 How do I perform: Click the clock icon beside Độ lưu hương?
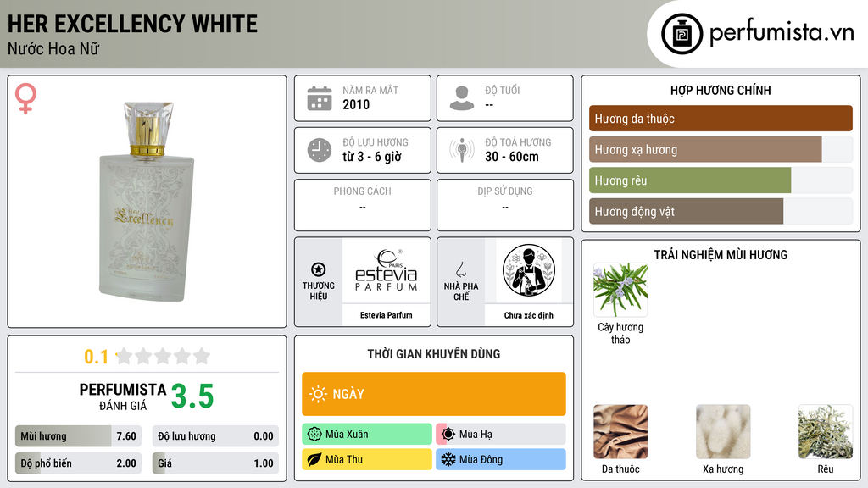click(x=320, y=150)
